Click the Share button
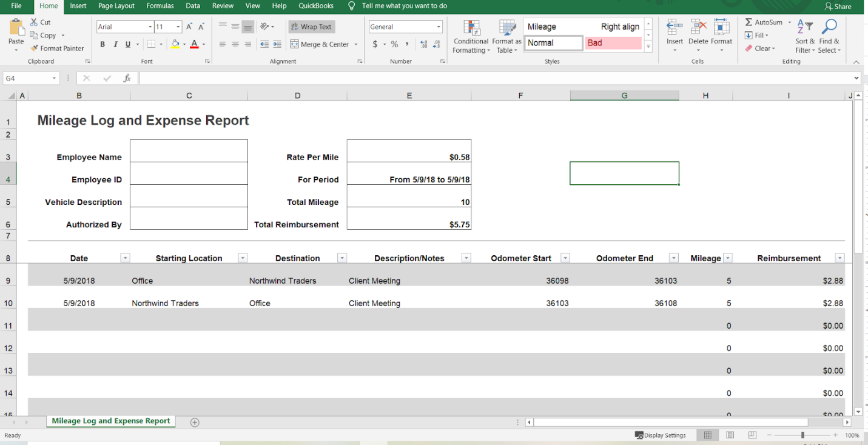This screenshot has width=868, height=445. point(838,7)
